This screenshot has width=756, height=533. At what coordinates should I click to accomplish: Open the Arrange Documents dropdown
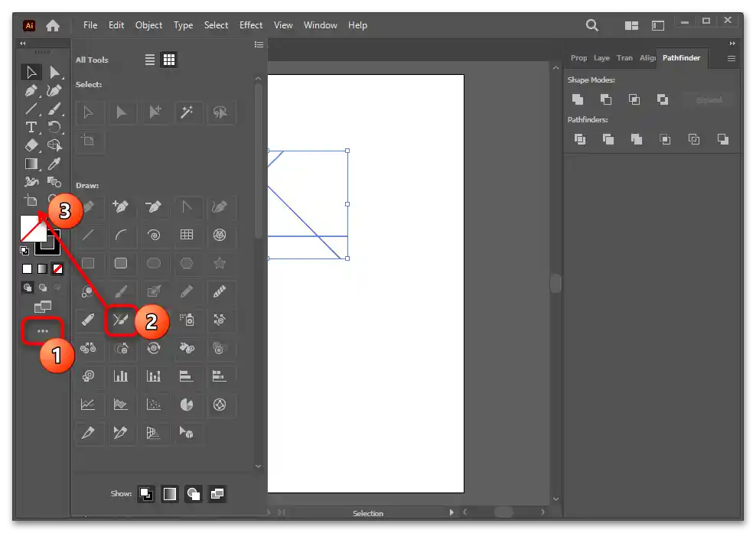pos(631,25)
